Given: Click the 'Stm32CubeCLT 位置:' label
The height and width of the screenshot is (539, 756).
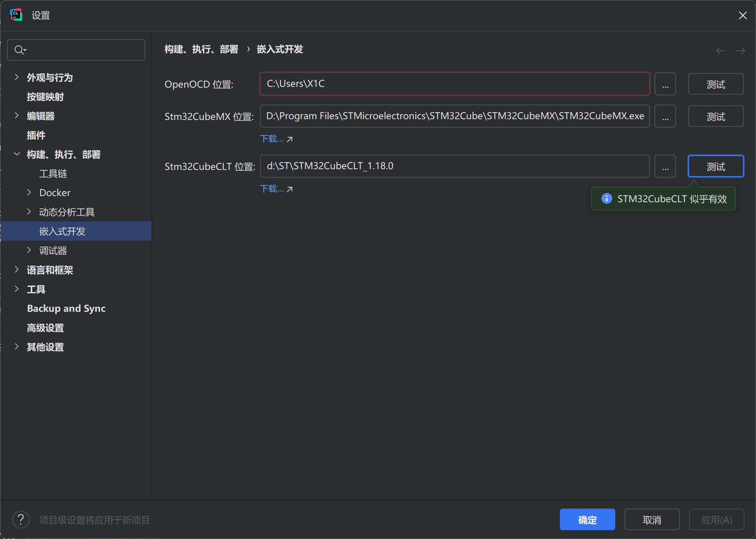Looking at the screenshot, I should [210, 166].
